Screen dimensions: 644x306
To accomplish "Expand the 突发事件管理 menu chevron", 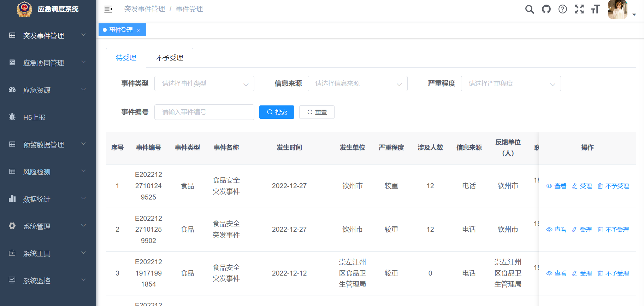I will pyautogui.click(x=84, y=35).
